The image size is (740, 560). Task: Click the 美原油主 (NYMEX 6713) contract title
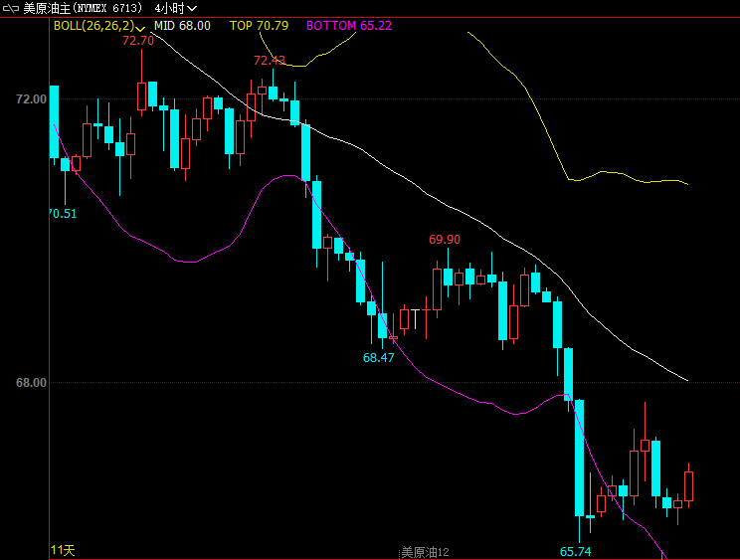click(x=83, y=8)
